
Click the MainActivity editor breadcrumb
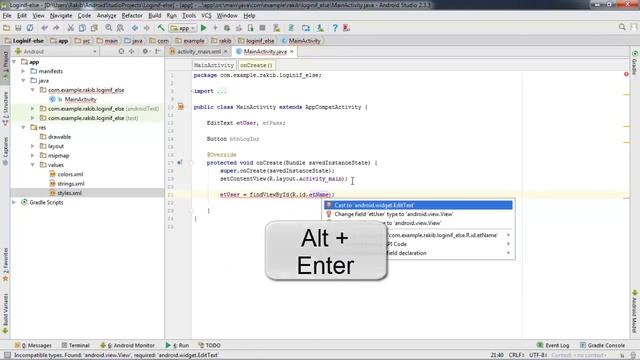pyautogui.click(x=214, y=65)
